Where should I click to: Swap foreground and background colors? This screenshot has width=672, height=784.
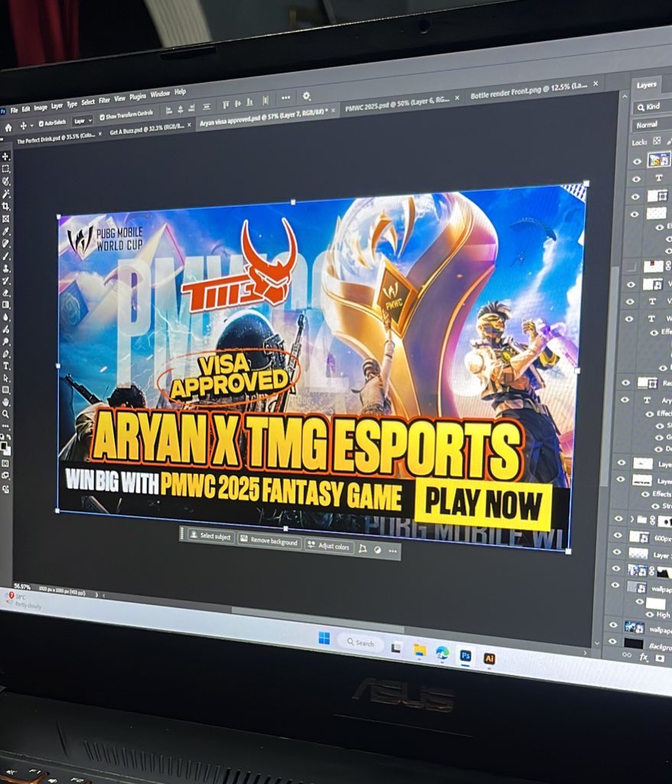(x=8, y=438)
